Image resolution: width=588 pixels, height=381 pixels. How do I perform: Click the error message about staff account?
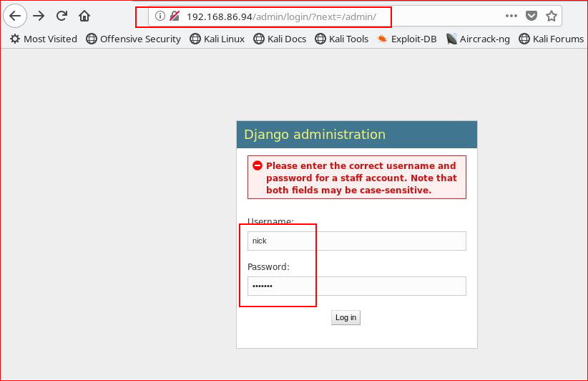[x=361, y=178]
